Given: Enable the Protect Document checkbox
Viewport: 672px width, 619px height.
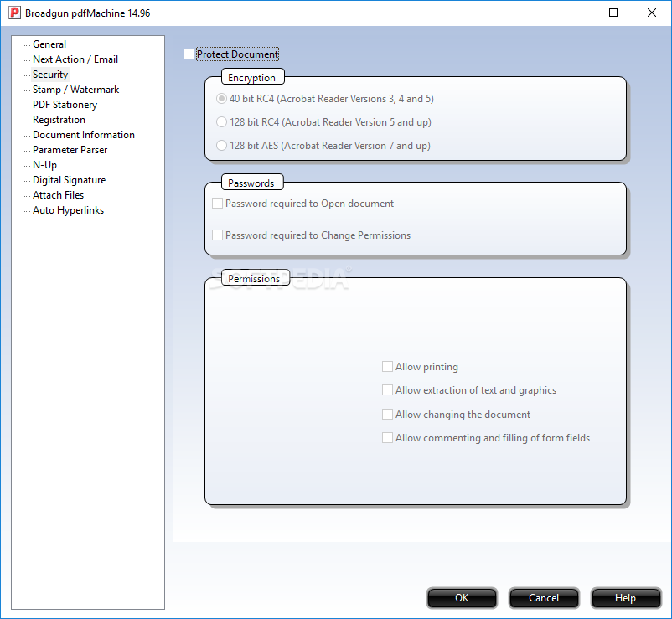Looking at the screenshot, I should pyautogui.click(x=189, y=54).
